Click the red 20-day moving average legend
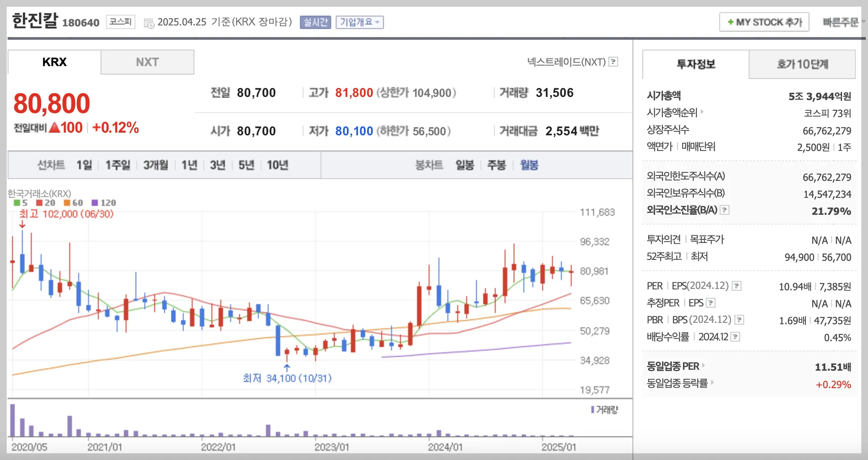This screenshot has width=868, height=460. [x=46, y=203]
